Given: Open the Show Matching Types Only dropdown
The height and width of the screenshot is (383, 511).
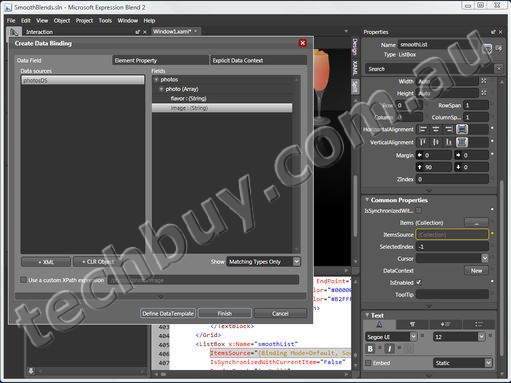Looking at the screenshot, I should [296, 262].
